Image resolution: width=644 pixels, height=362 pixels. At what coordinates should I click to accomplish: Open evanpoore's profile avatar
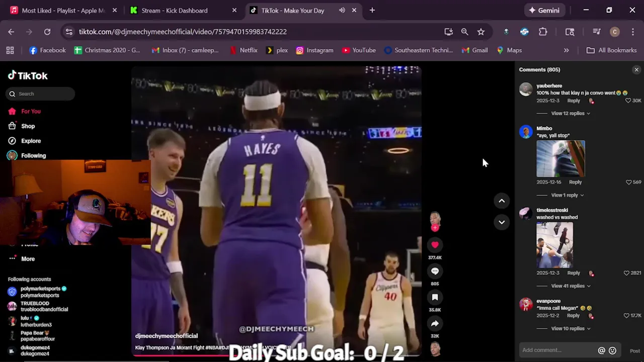click(526, 305)
